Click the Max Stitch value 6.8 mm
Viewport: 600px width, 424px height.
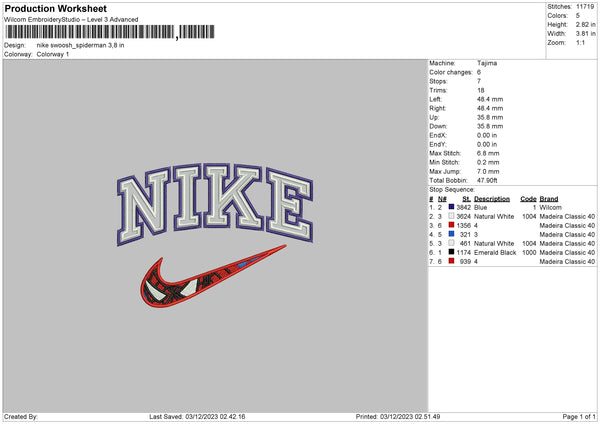[x=488, y=153]
